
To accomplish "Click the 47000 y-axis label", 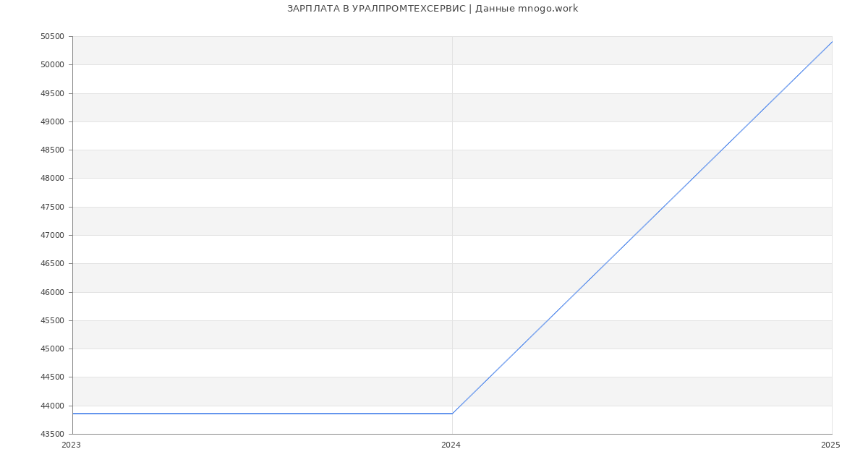I will click(x=52, y=236).
